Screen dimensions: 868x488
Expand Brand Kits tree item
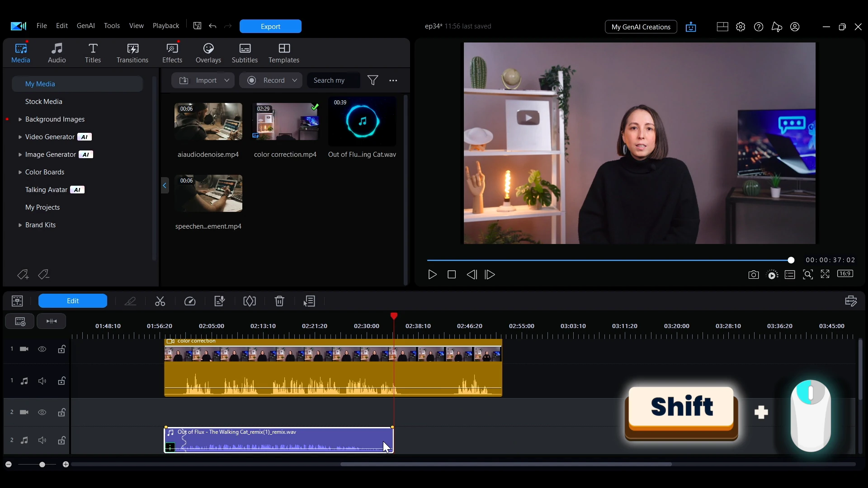[20, 225]
